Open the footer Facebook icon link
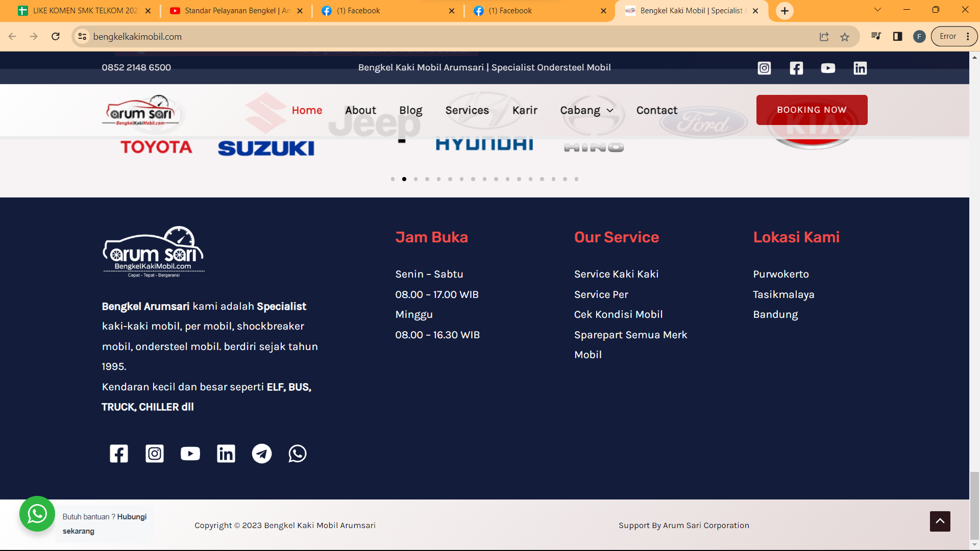Screen dimensions: 980x551 click(119, 454)
